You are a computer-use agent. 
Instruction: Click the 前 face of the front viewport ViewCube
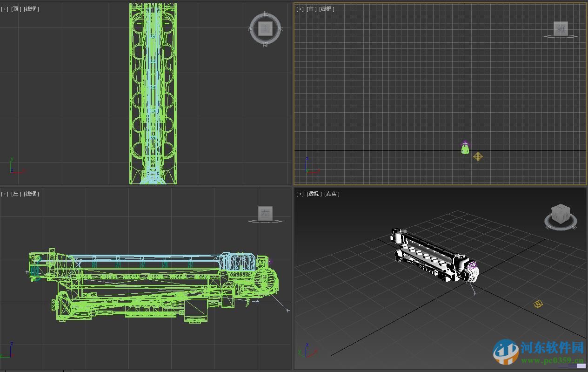point(560,29)
